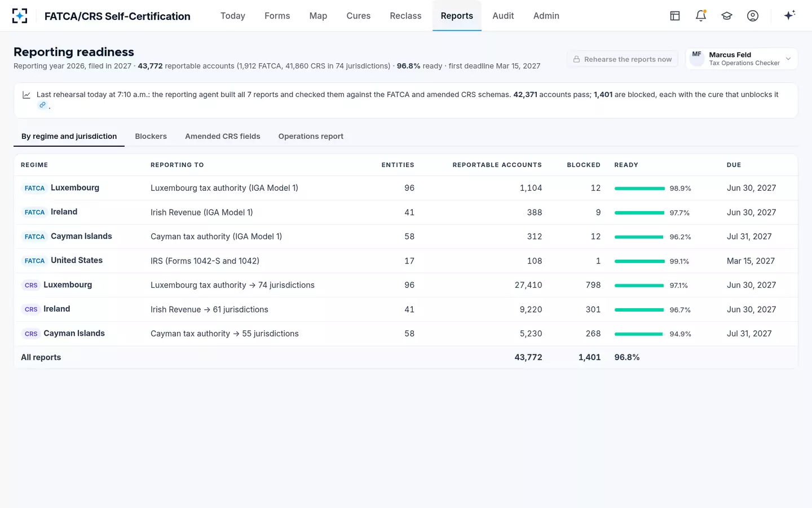Open the notifications bell

[701, 16]
